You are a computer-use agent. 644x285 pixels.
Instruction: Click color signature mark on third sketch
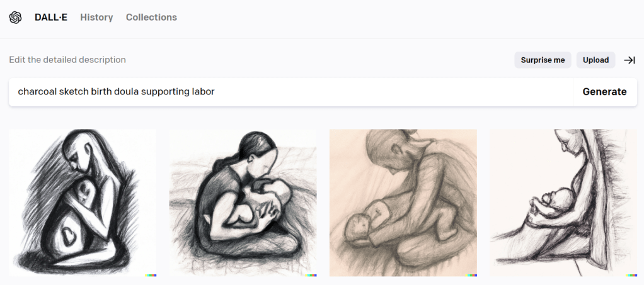coord(471,275)
